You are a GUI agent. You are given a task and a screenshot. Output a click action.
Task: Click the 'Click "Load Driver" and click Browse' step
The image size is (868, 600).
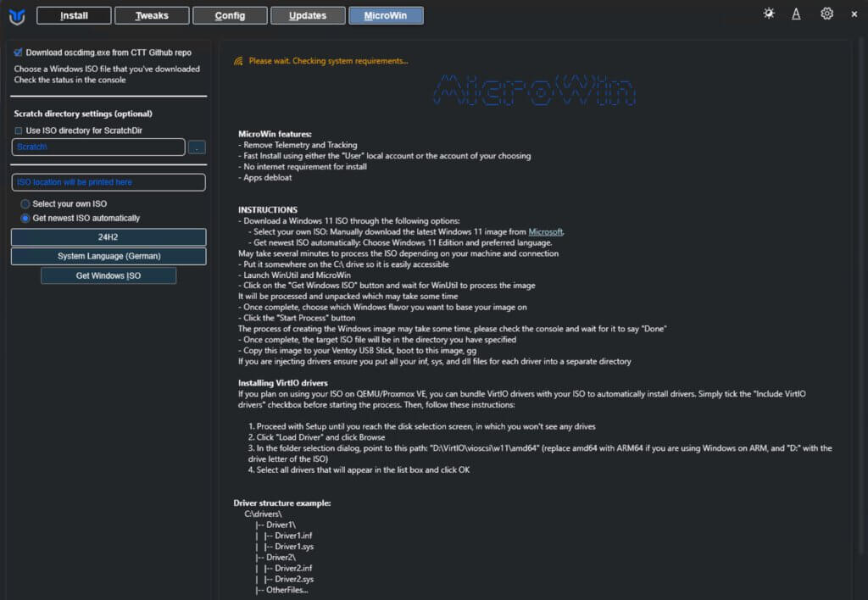click(316, 437)
